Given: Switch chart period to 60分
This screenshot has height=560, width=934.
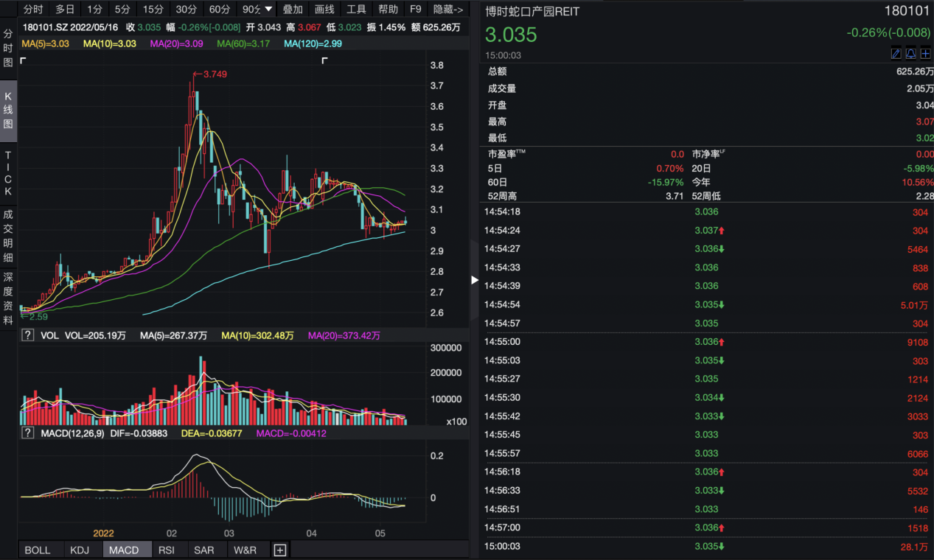Looking at the screenshot, I should click(x=220, y=10).
